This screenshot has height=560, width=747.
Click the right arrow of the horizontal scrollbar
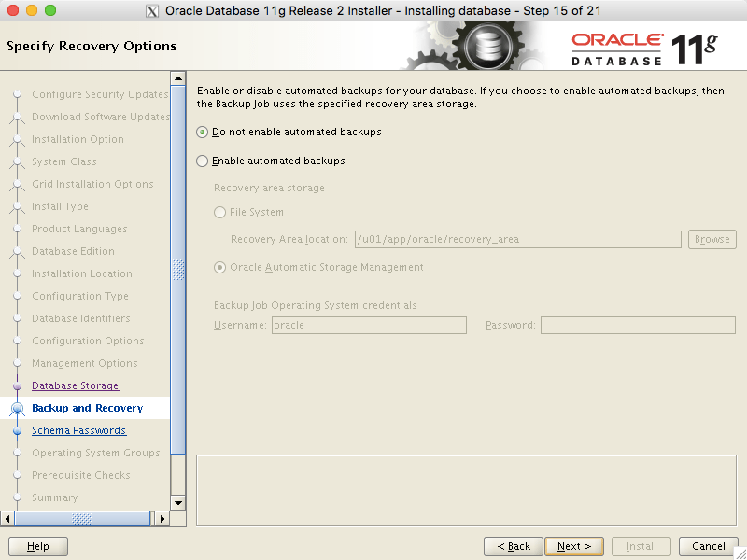pos(163,521)
